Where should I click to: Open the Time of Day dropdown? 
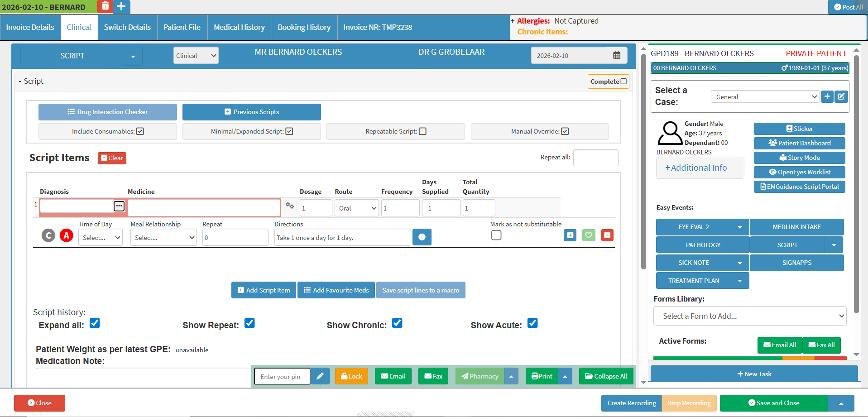click(101, 238)
